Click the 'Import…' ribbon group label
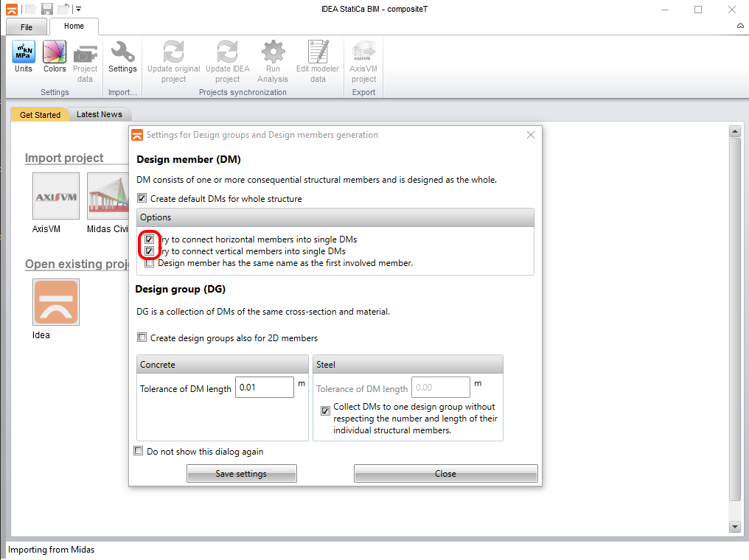 pos(122,92)
